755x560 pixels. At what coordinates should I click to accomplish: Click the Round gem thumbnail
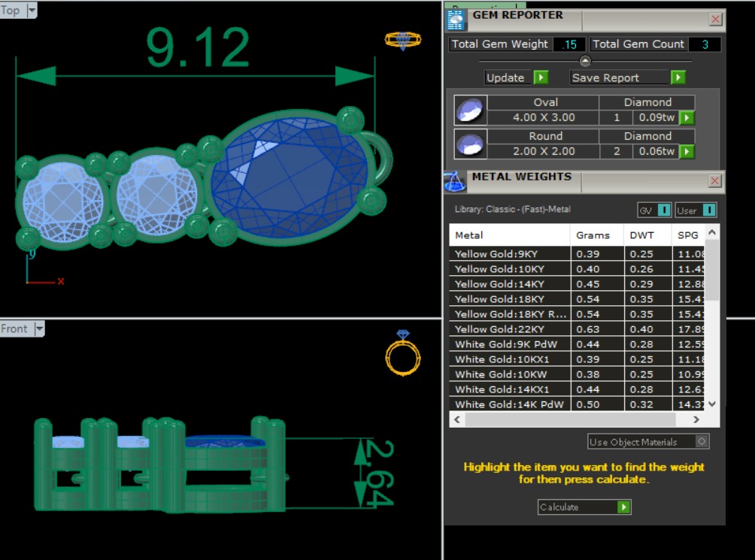(x=471, y=144)
